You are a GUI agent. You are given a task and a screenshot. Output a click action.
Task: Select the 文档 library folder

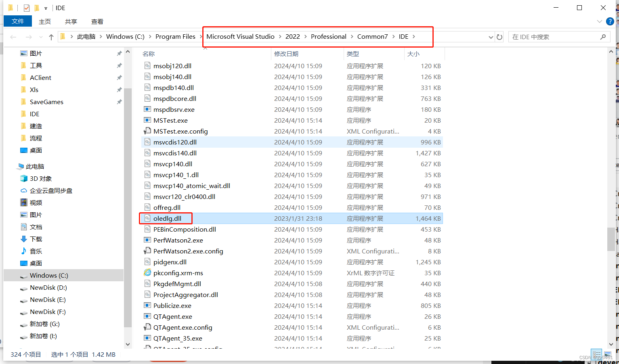point(36,227)
